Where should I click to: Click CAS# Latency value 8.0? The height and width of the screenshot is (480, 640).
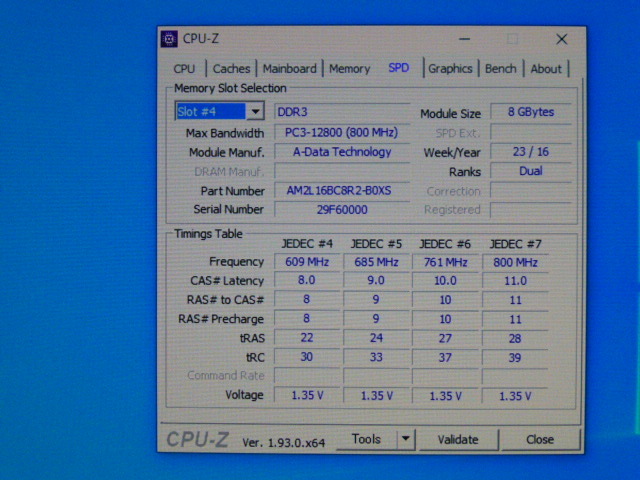click(x=307, y=280)
